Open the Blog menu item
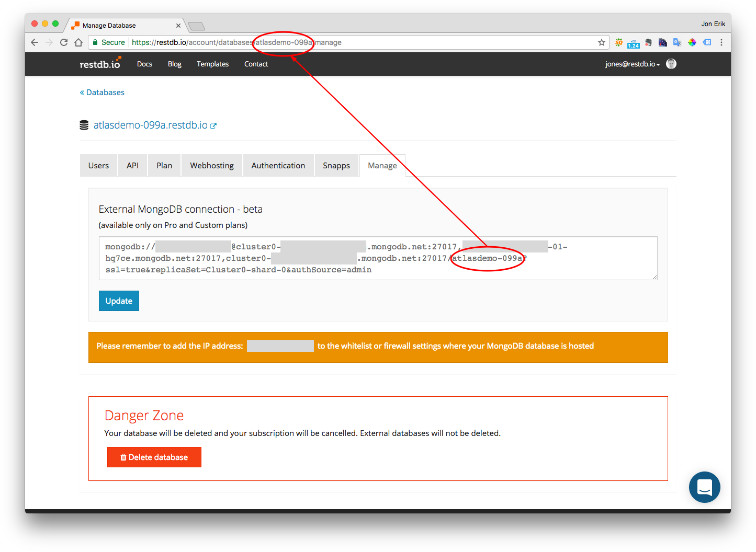Screen dimensions: 756x552 point(175,64)
